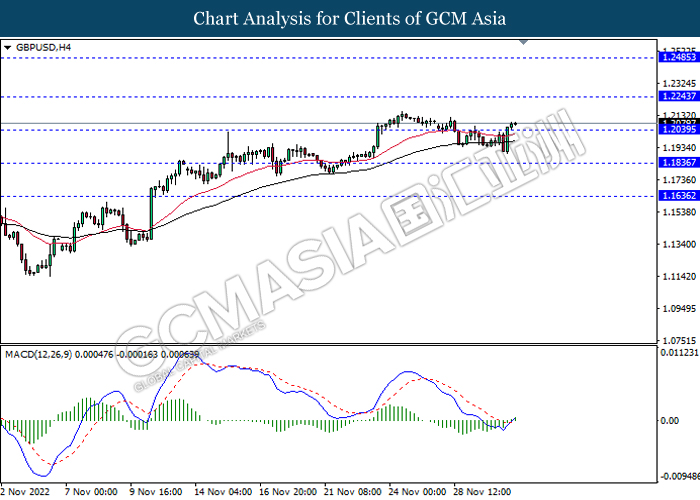Image resolution: width=700 pixels, height=500 pixels.
Task: Click the 21 Nov 08:00 time label
Action: [x=353, y=492]
